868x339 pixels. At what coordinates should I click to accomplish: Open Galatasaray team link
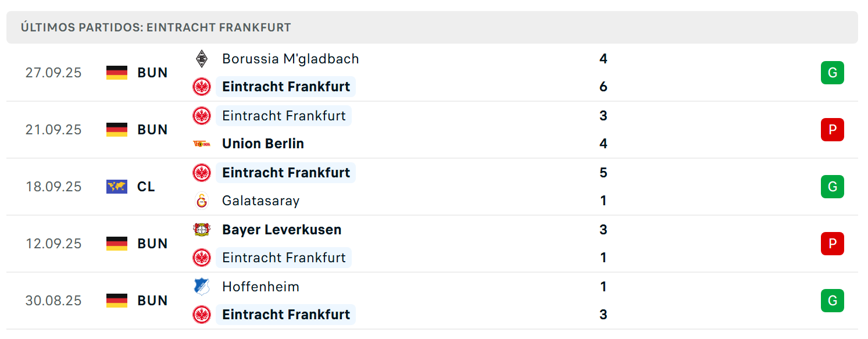pyautogui.click(x=261, y=201)
